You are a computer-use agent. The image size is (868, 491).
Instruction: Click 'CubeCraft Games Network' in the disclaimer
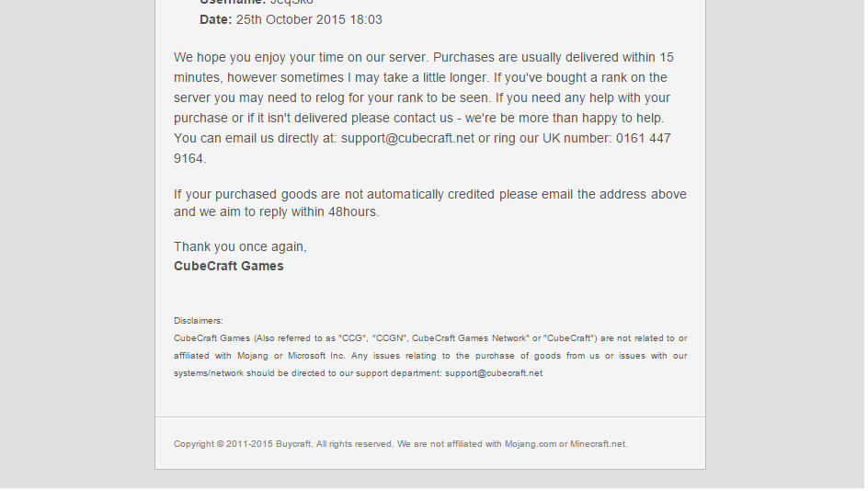click(470, 338)
